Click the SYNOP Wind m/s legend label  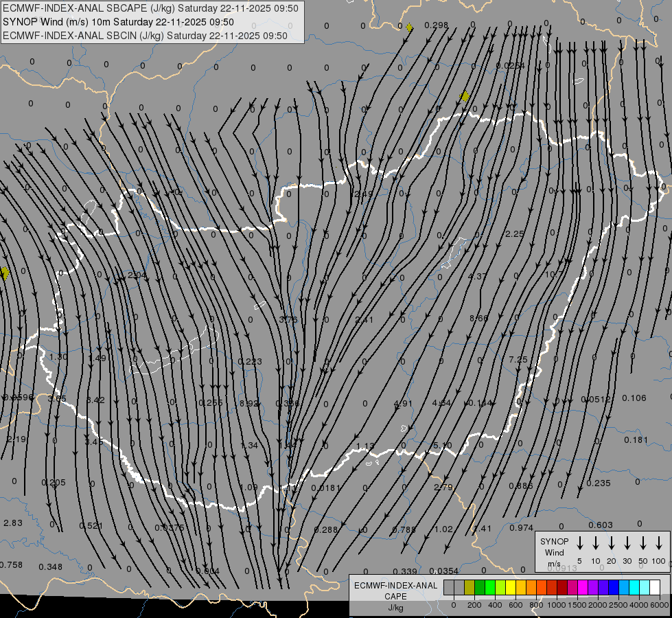click(x=554, y=551)
